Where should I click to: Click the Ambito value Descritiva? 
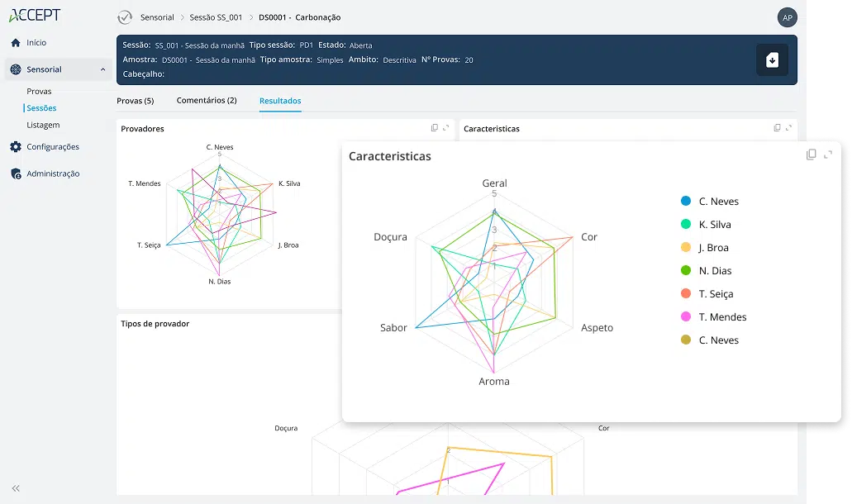click(399, 60)
